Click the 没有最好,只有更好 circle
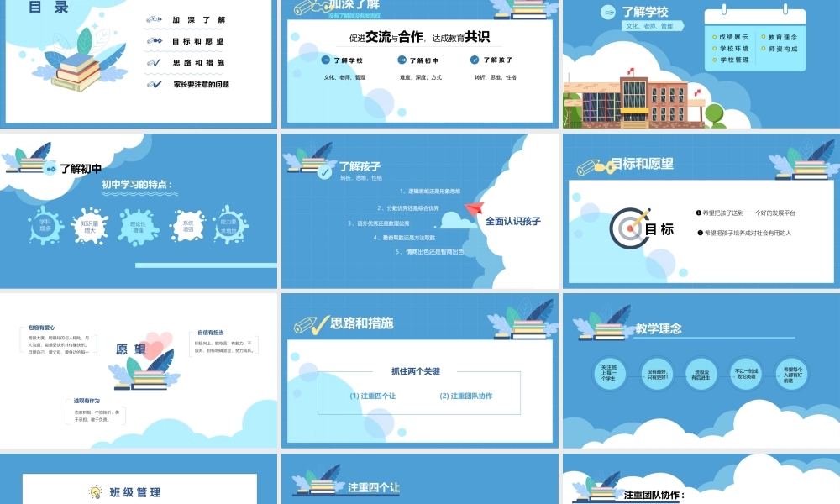Screen dimensions: 840x504 coord(658,375)
